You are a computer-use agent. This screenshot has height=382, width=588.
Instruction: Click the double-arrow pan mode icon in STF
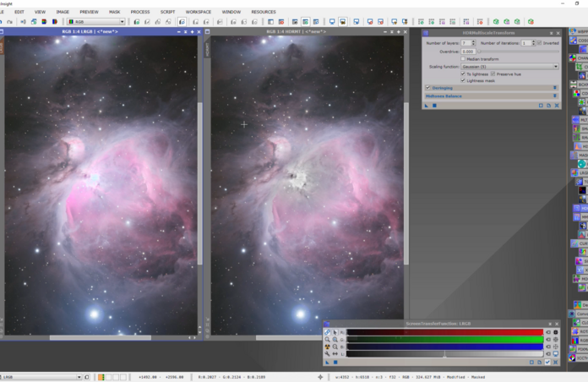335,353
